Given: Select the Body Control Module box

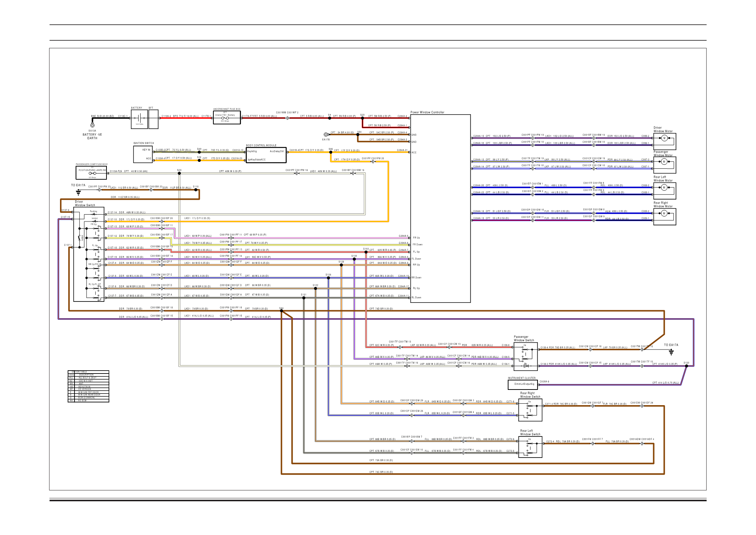Looking at the screenshot, I should click(266, 155).
